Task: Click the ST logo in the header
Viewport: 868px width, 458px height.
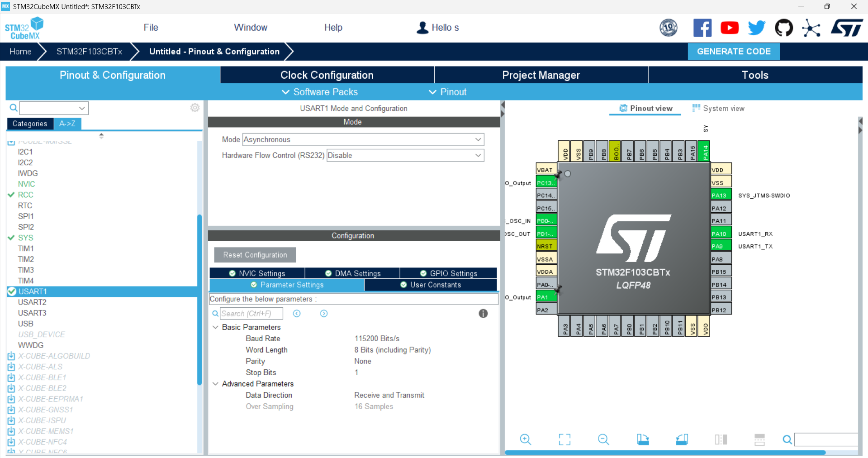Action: coord(847,28)
